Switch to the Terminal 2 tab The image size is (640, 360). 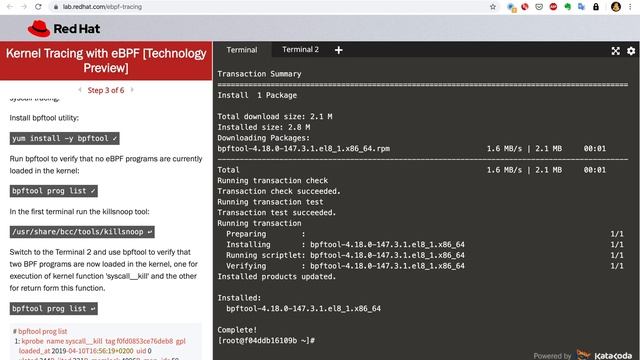pyautogui.click(x=300, y=50)
